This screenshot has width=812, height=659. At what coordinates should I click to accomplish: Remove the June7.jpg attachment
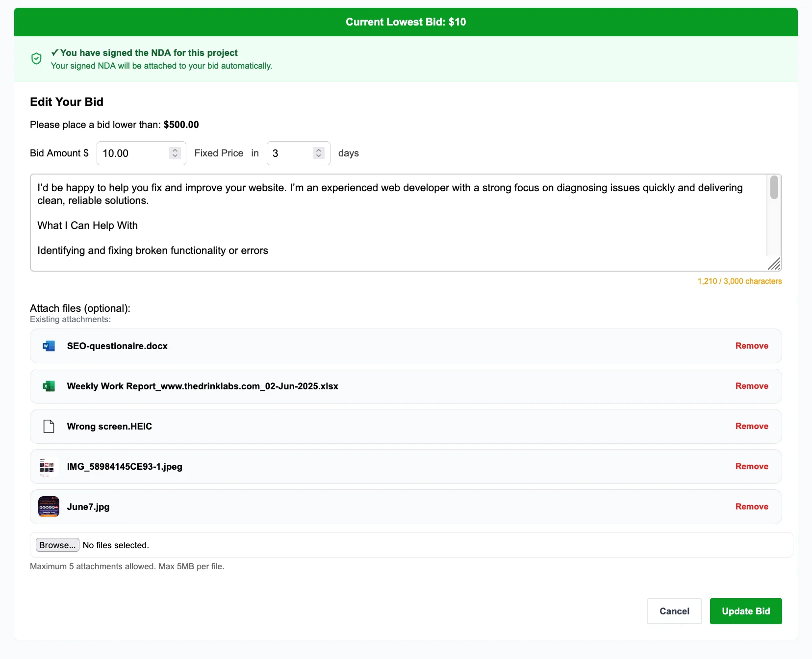point(751,507)
